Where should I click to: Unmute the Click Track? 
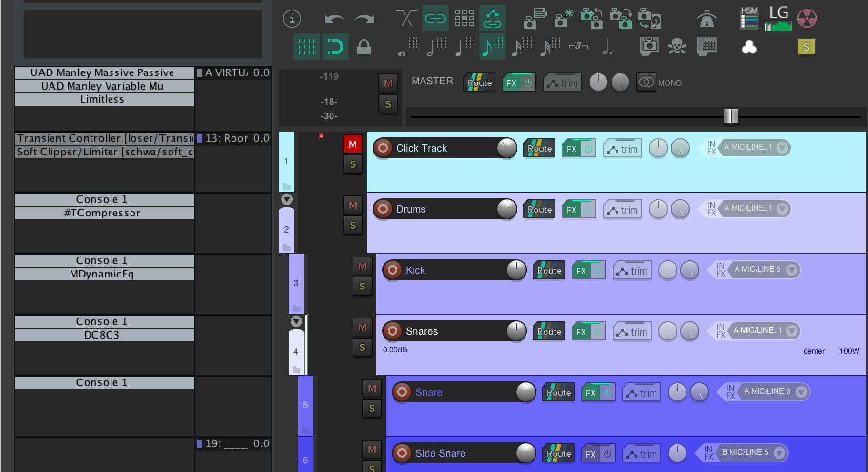tap(353, 144)
